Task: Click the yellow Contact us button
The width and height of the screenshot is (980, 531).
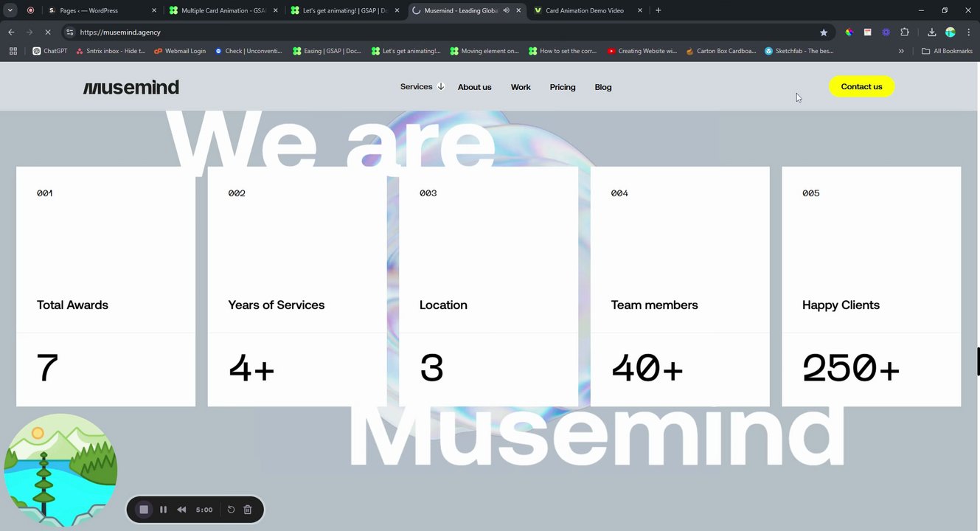Action: (861, 86)
